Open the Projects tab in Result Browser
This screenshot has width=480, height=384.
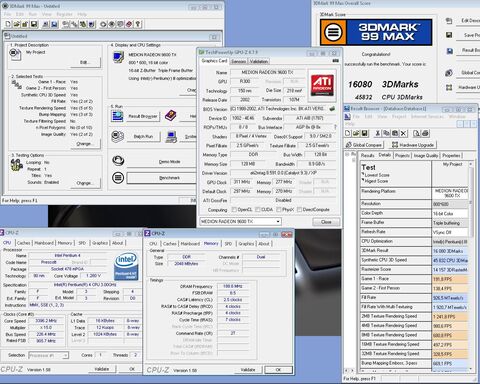tap(402, 156)
